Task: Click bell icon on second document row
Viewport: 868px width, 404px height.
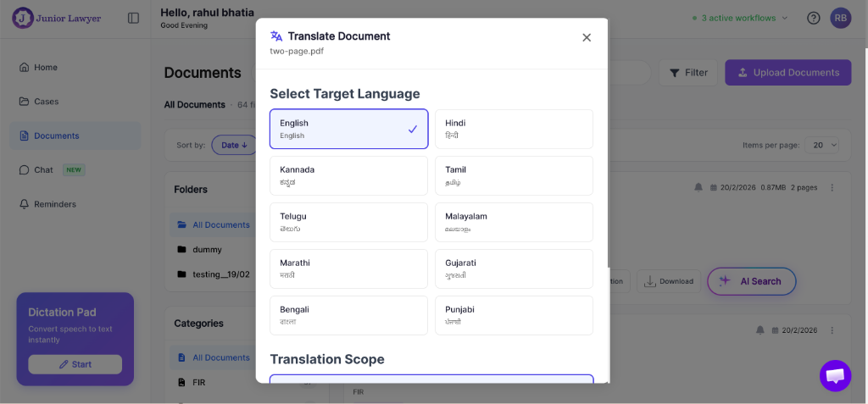Action: [760, 329]
